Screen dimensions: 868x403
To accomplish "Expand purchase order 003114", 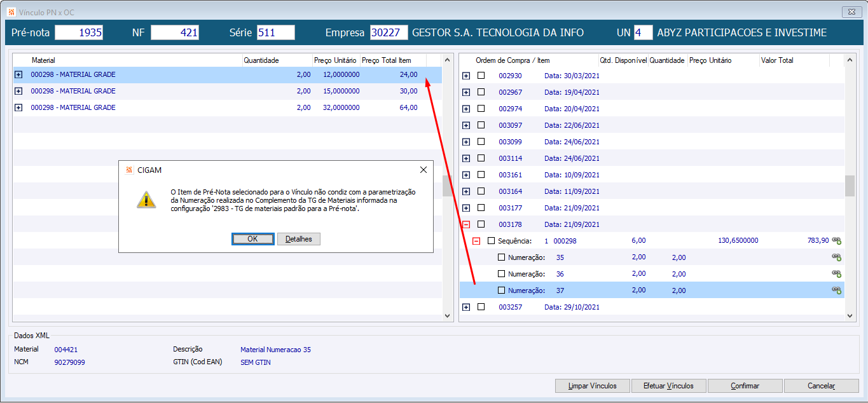I will click(466, 158).
